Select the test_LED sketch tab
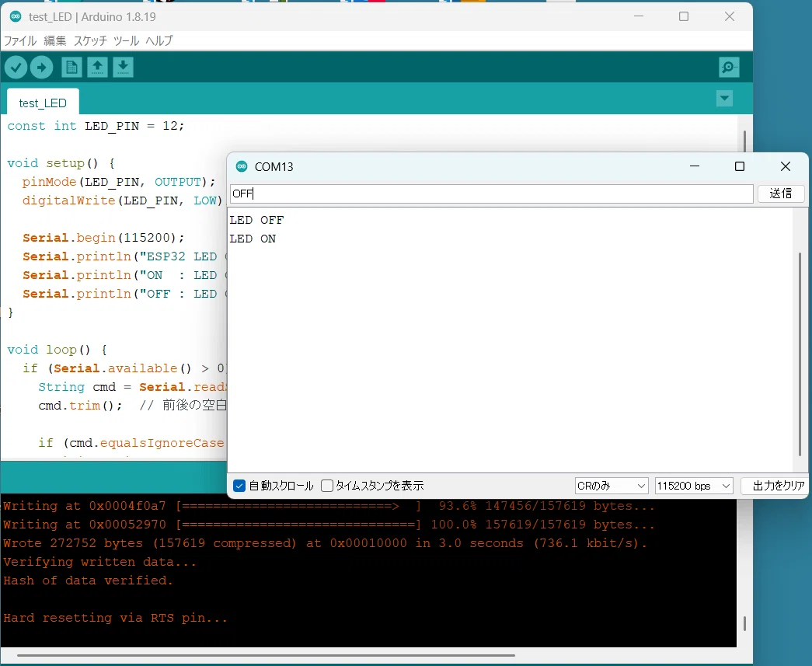This screenshot has height=666, width=812. click(x=43, y=103)
